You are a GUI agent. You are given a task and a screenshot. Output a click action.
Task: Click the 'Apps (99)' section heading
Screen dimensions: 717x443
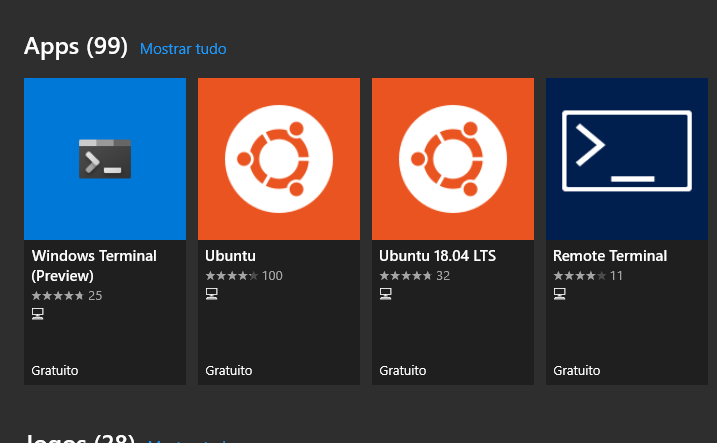[76, 47]
